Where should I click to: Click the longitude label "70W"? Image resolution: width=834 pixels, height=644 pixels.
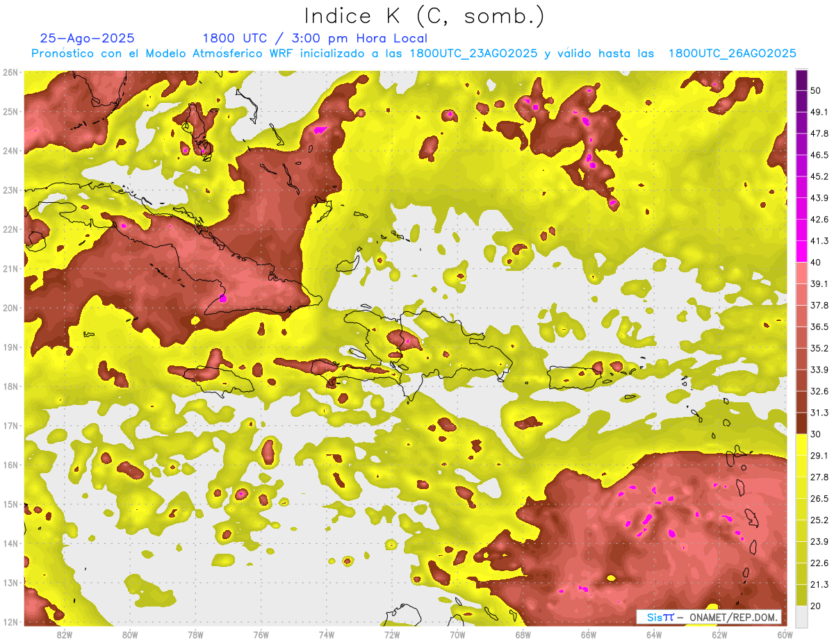coord(457,635)
